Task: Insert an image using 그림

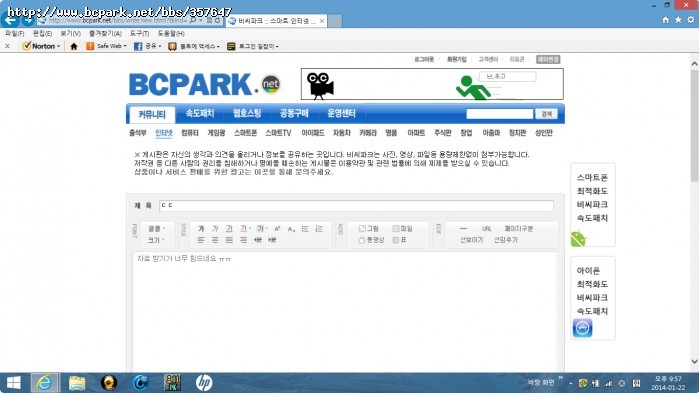Action: (369, 229)
